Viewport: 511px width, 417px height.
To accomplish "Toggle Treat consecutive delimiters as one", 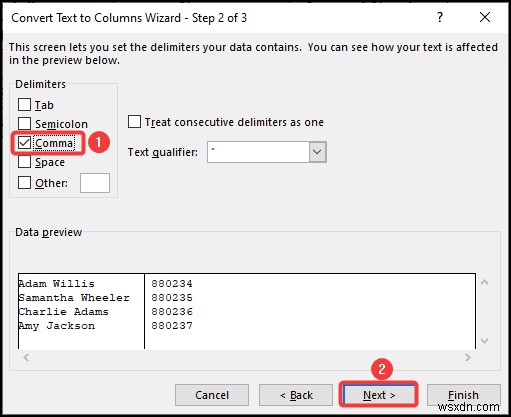I will 134,122.
